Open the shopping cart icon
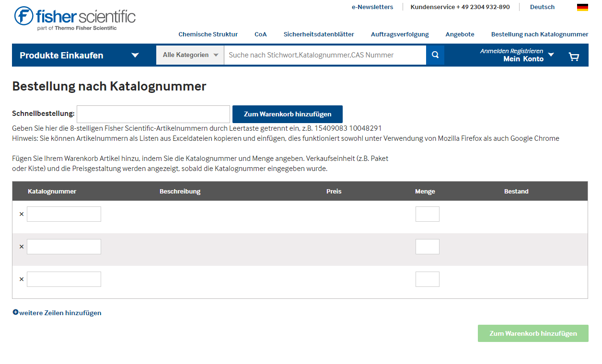Viewport: 602px width, 364px height. [x=574, y=57]
